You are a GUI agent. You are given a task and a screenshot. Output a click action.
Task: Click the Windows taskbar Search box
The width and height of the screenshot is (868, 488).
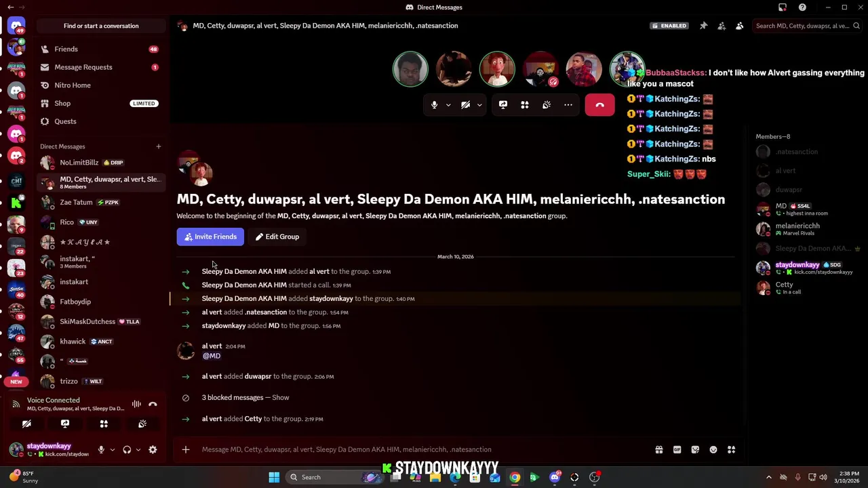pos(335,477)
